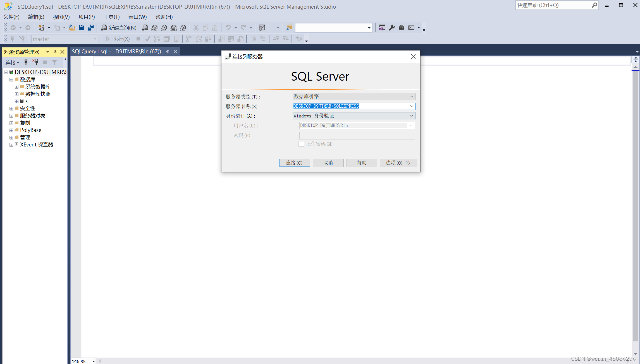Click the wrench Properties icon on toolbar
Screen dimensions: 640x364
(x=392, y=28)
